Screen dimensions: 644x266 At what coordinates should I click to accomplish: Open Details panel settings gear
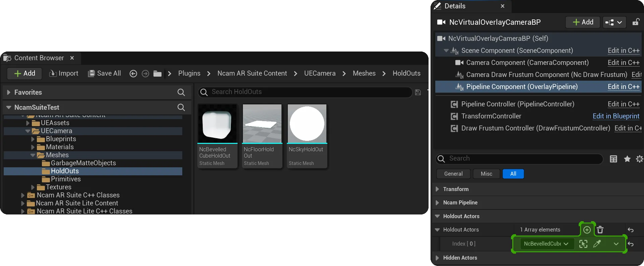click(640, 159)
